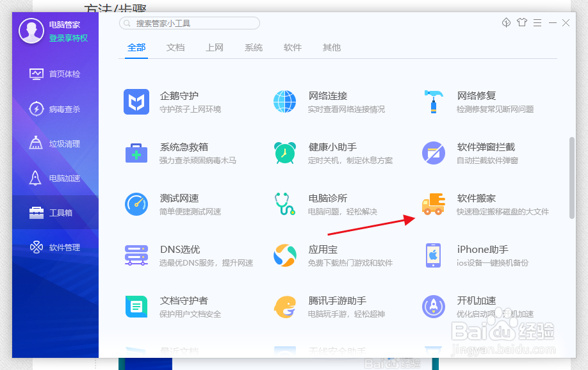Click the 电脑问题,轻松解决 description
The image size is (588, 370).
click(x=343, y=212)
